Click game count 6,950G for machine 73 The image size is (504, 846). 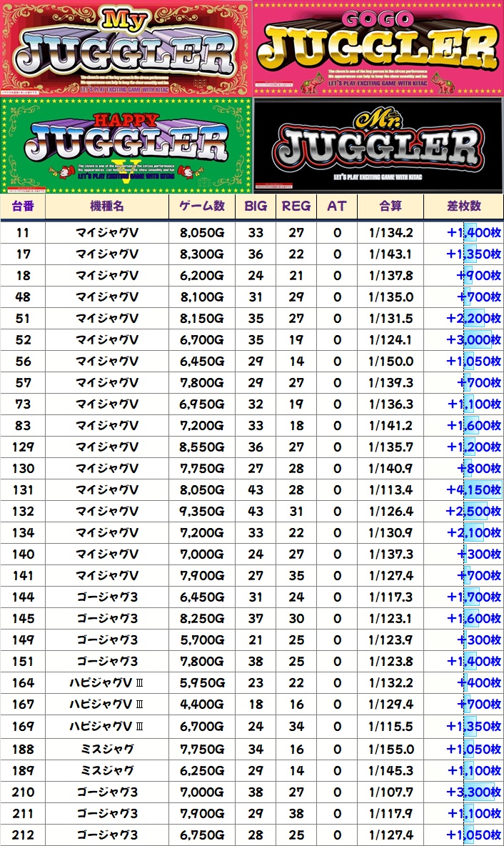click(x=202, y=404)
